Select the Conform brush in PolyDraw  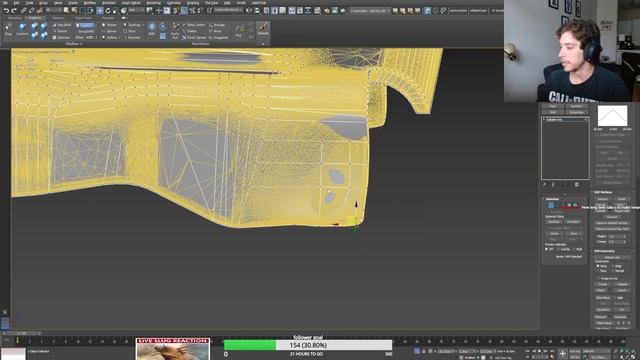click(22, 29)
